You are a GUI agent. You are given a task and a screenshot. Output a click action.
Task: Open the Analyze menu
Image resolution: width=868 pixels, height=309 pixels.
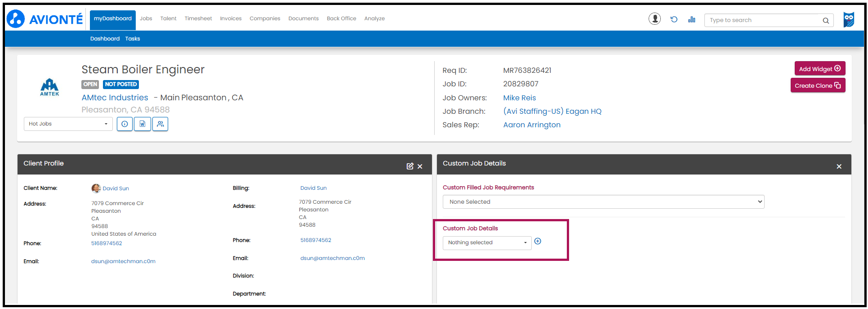(375, 19)
